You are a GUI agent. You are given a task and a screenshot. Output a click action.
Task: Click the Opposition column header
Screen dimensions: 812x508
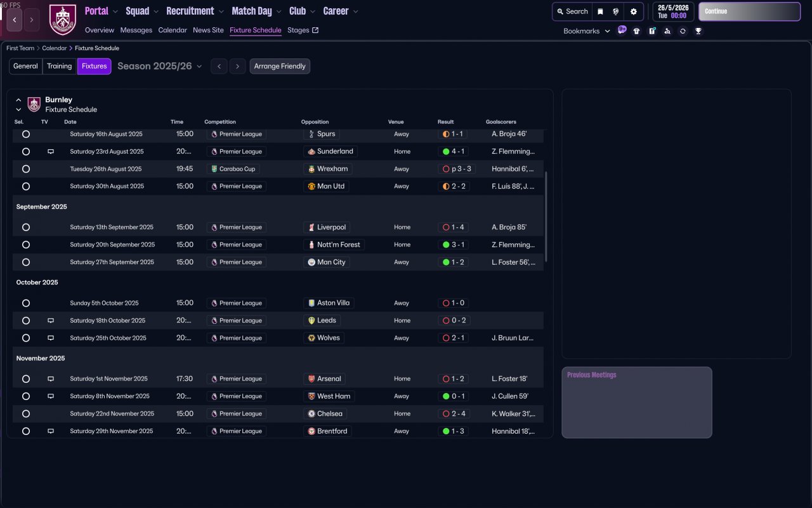point(315,122)
